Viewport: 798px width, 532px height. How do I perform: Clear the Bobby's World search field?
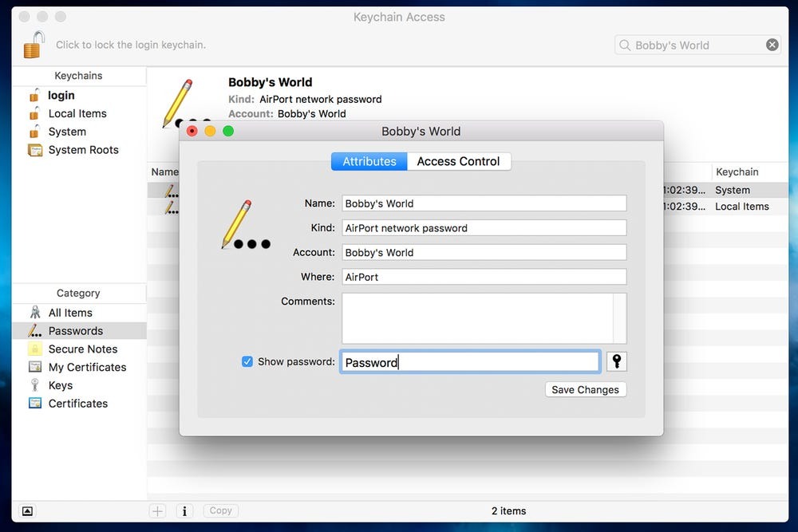pos(772,45)
